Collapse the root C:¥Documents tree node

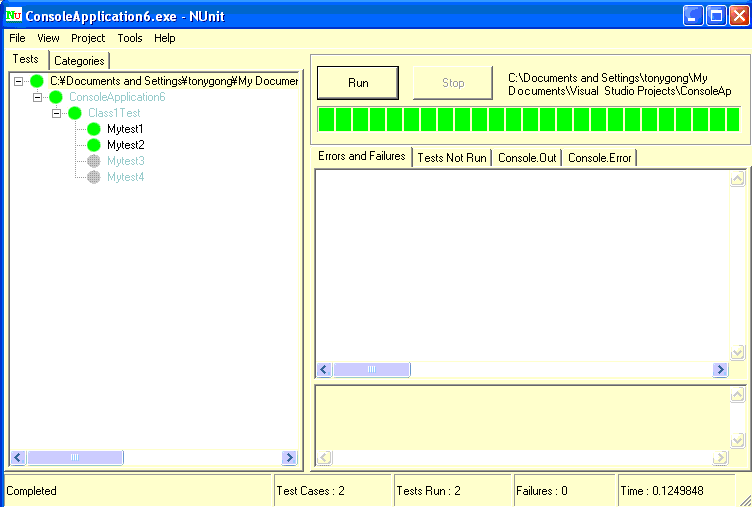click(18, 81)
